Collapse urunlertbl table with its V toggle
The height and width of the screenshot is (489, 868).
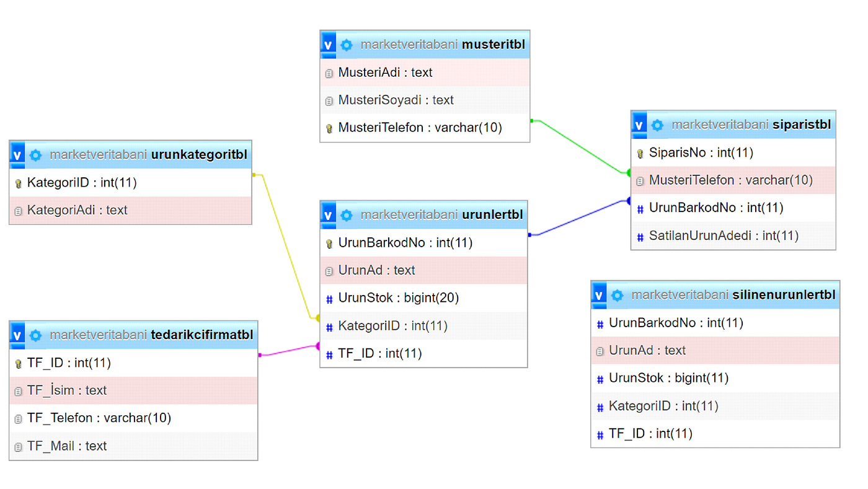pos(329,215)
